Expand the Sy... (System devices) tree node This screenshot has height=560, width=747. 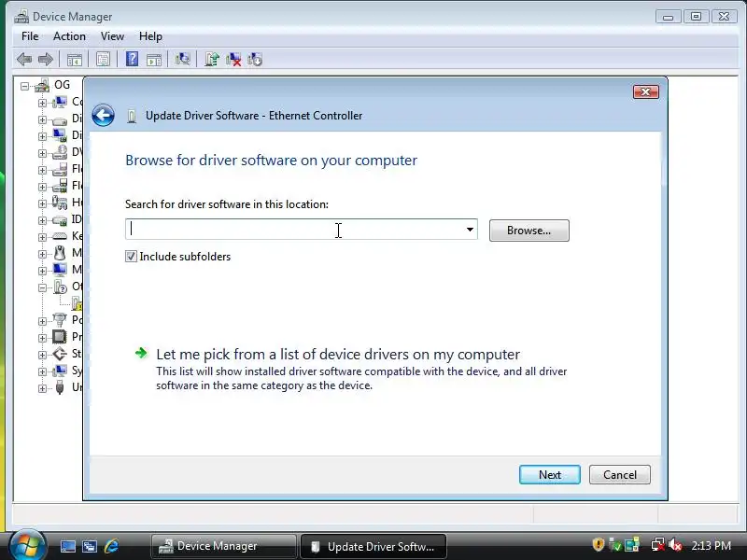pos(42,371)
